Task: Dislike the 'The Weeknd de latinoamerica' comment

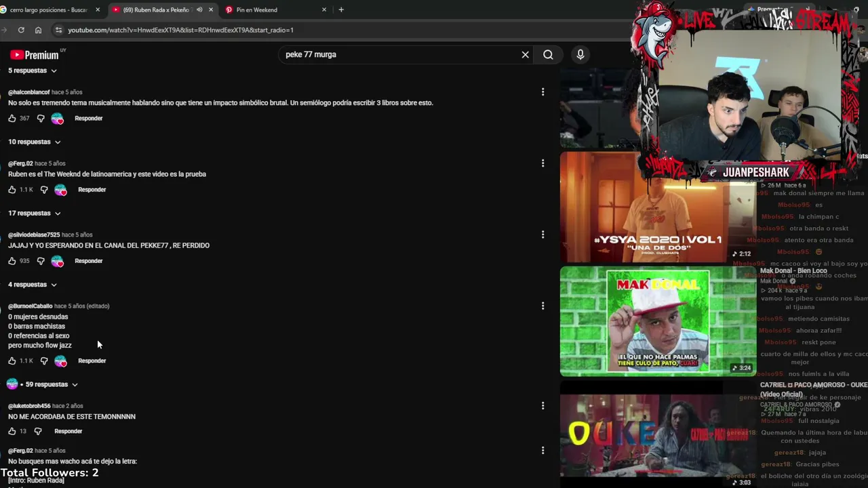Action: point(44,190)
